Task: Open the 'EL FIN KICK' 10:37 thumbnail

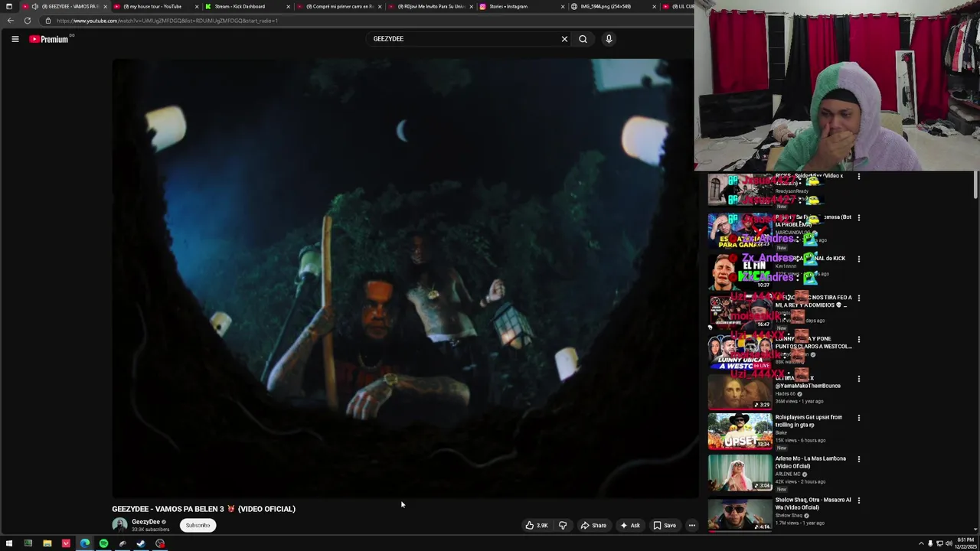Action: pyautogui.click(x=740, y=272)
